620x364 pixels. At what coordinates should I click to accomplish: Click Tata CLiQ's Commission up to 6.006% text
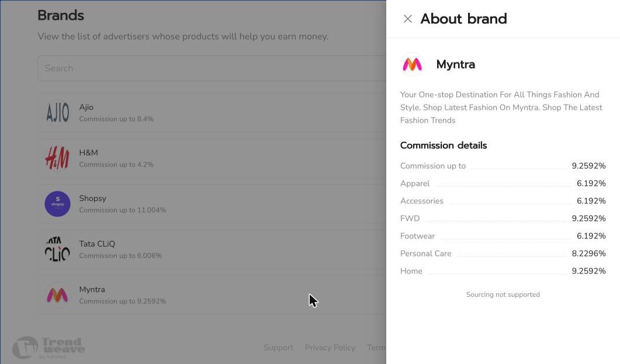[x=120, y=256]
